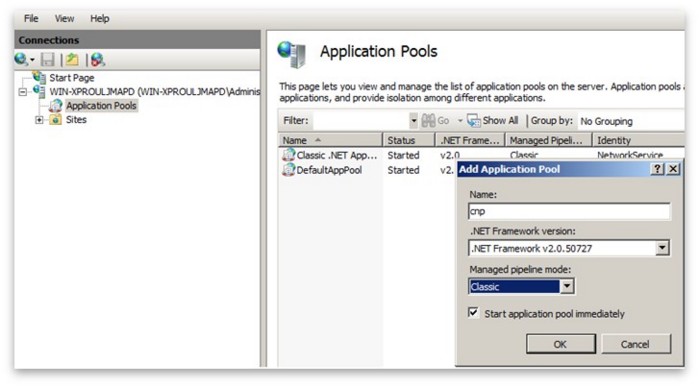Open the File menu
This screenshot has width=699, height=387.
pos(31,18)
